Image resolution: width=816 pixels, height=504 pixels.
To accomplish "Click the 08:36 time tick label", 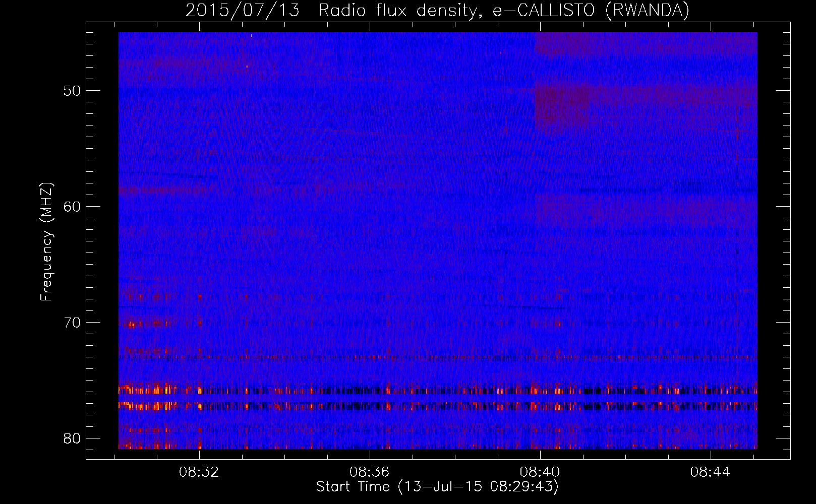I will pos(370,472).
